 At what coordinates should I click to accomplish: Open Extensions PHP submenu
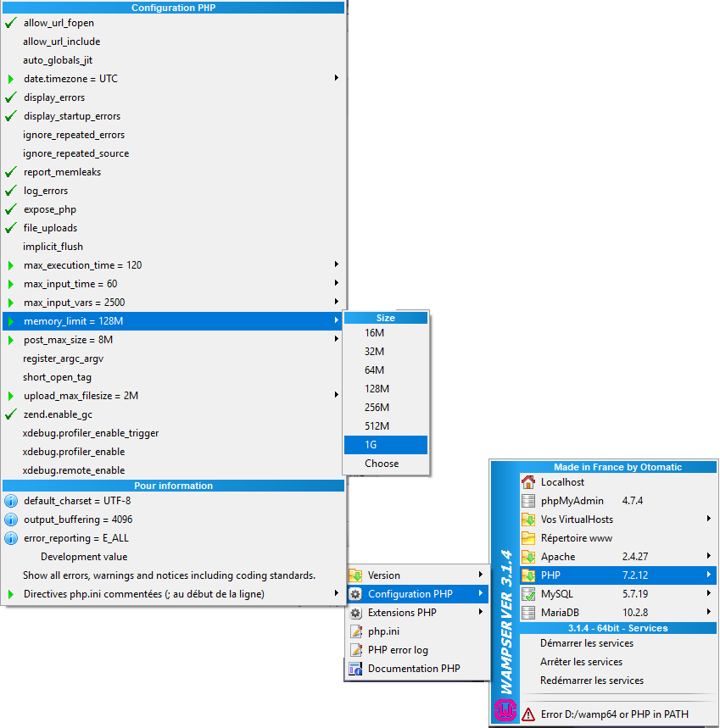(x=417, y=613)
